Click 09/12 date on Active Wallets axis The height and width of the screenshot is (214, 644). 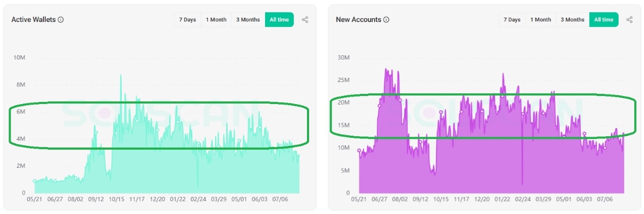(96, 199)
